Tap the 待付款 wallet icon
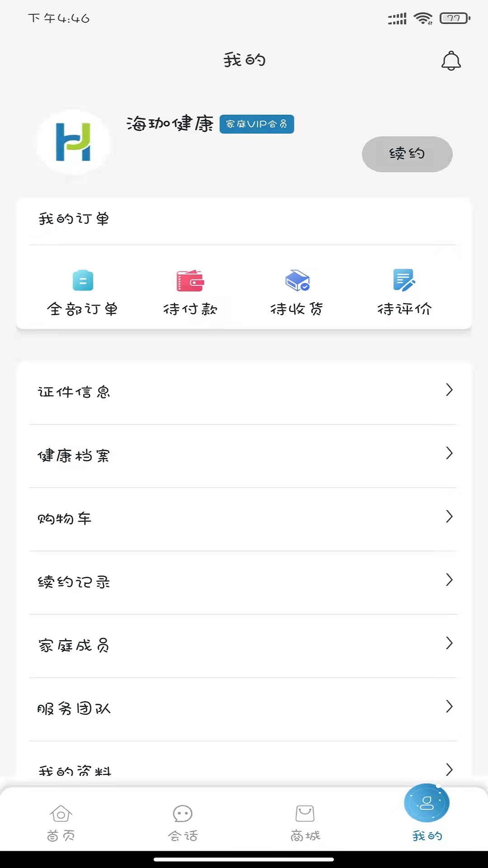The height and width of the screenshot is (868, 488). (x=190, y=281)
